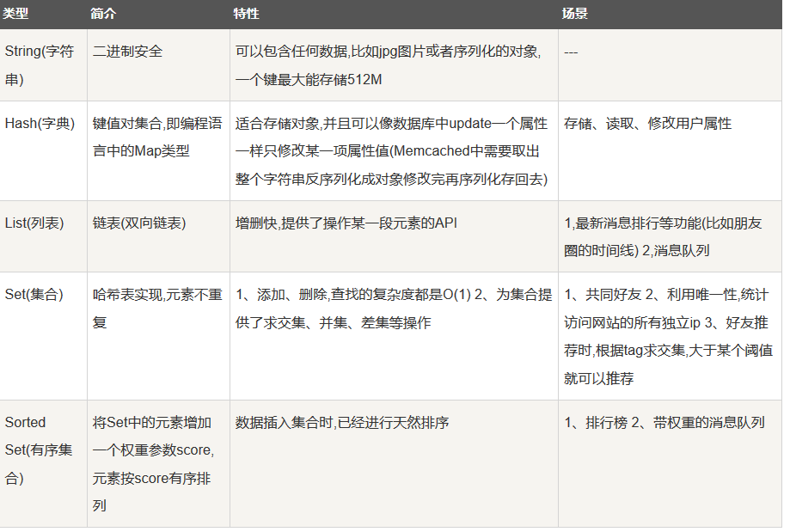Click the 数据插入集合时 天然排序 cell
This screenshot has width=790, height=532.
point(394,463)
